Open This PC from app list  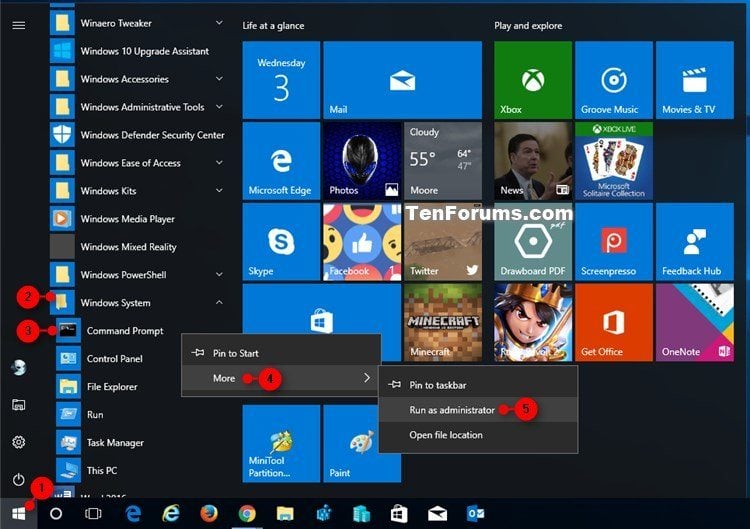click(141, 471)
